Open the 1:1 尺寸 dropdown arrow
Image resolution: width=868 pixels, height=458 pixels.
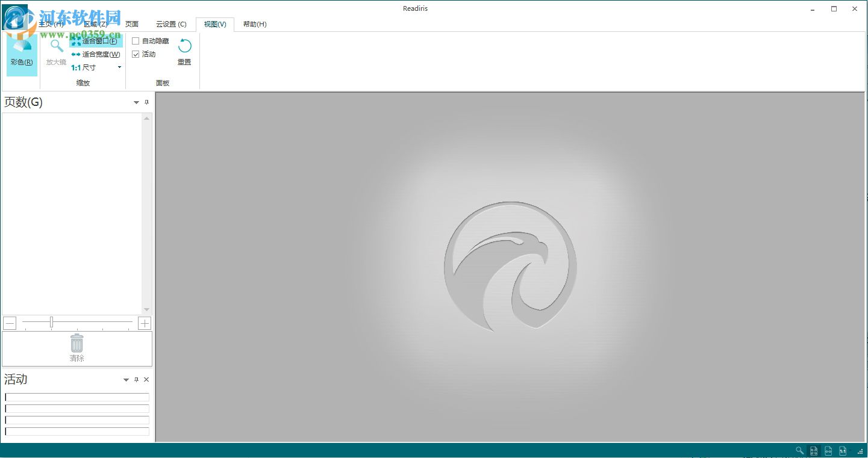(x=119, y=67)
